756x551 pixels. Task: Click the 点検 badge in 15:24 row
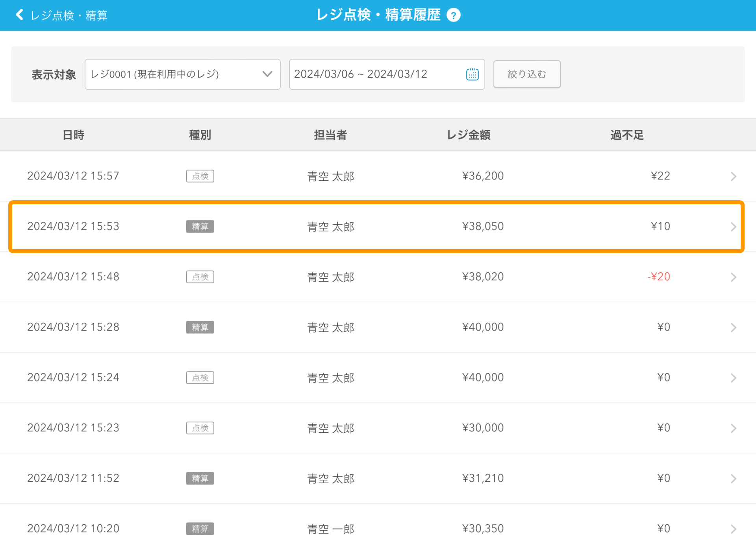200,377
